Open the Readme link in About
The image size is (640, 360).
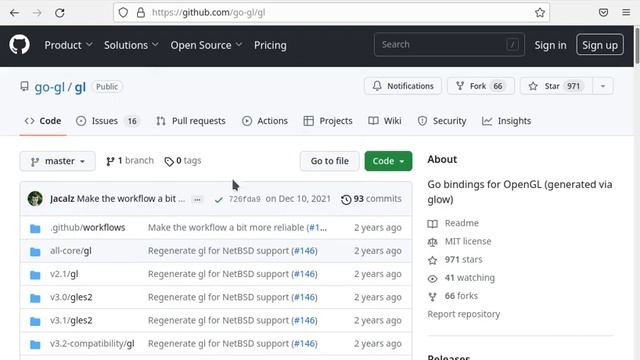tap(453, 223)
